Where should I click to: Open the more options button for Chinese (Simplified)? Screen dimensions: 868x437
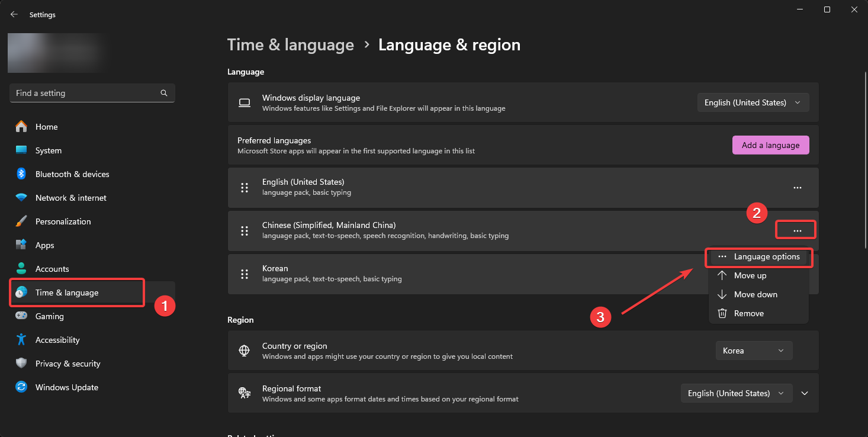click(x=797, y=230)
